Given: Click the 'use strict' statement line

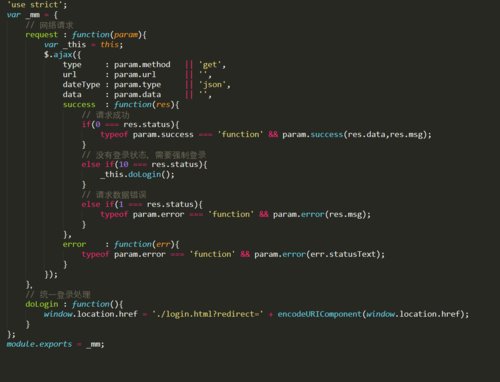Looking at the screenshot, I should pyautogui.click(x=37, y=5).
